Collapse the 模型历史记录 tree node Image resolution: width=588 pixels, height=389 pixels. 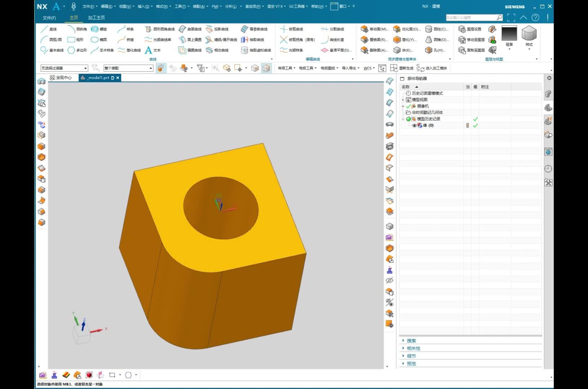point(403,119)
